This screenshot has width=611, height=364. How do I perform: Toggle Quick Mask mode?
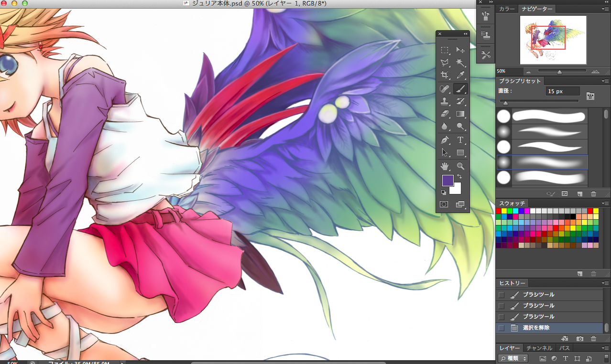coord(444,204)
